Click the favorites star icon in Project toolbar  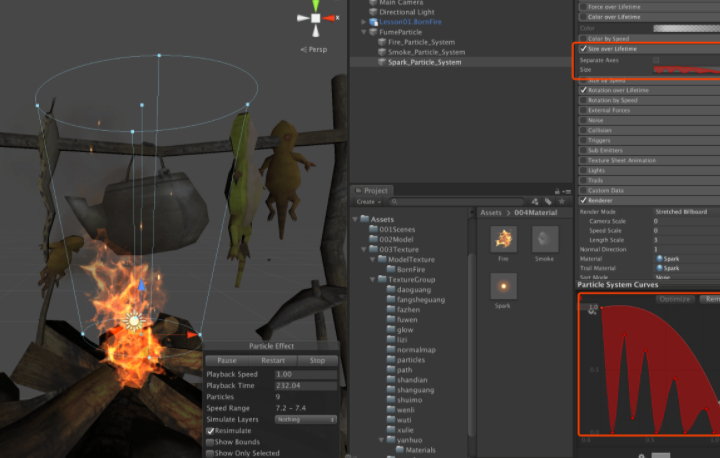[561, 202]
